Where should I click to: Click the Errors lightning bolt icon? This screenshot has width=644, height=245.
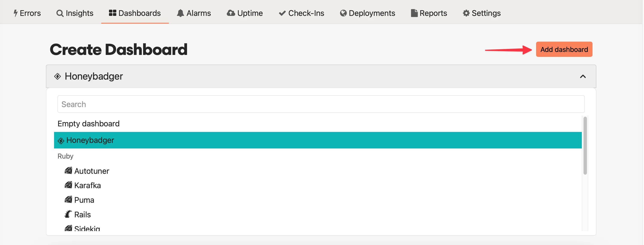coord(16,13)
